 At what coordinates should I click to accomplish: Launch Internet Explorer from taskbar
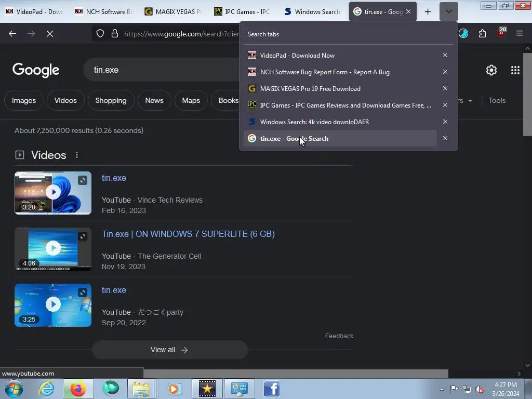[46, 389]
